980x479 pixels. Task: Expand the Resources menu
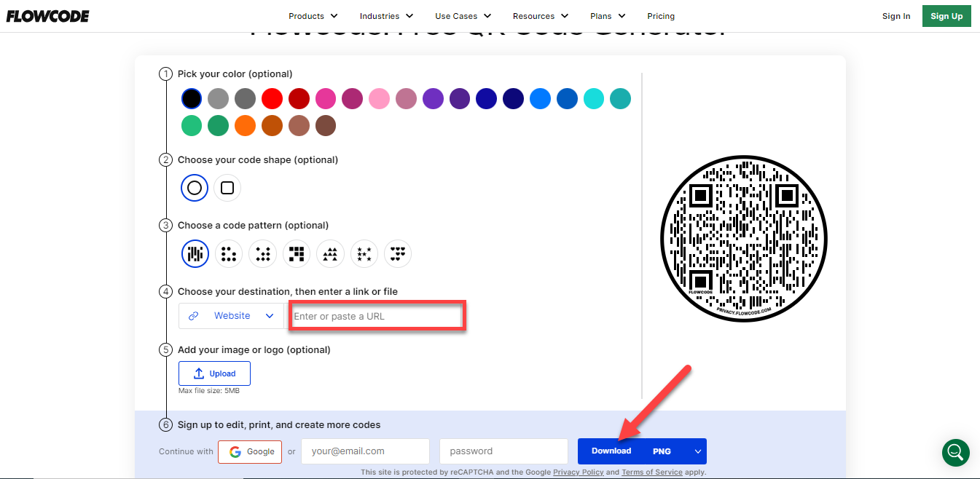point(541,16)
